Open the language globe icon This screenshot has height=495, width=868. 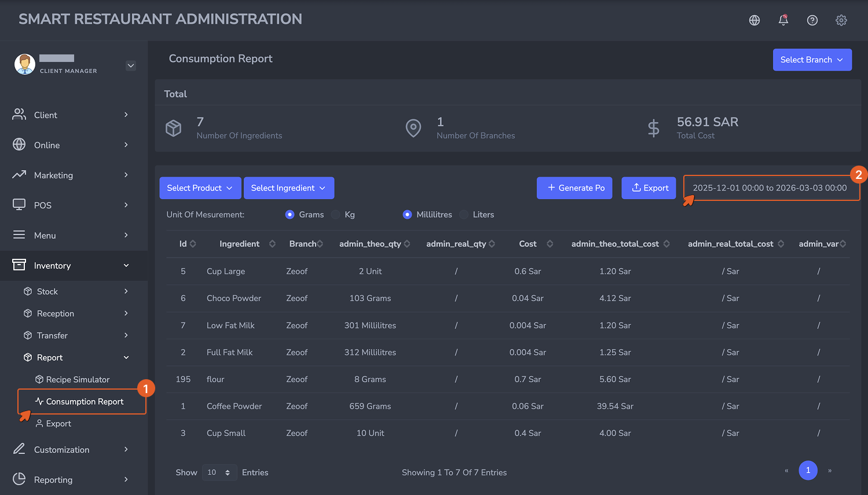coord(755,20)
